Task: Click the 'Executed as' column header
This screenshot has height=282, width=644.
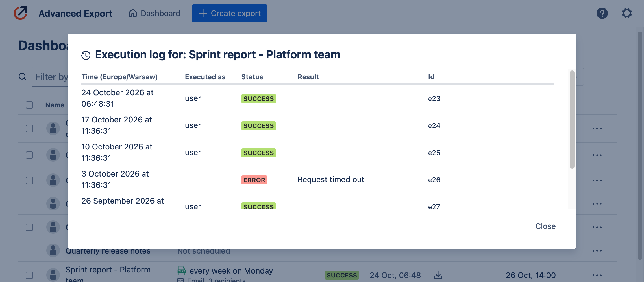Action: 205,77
